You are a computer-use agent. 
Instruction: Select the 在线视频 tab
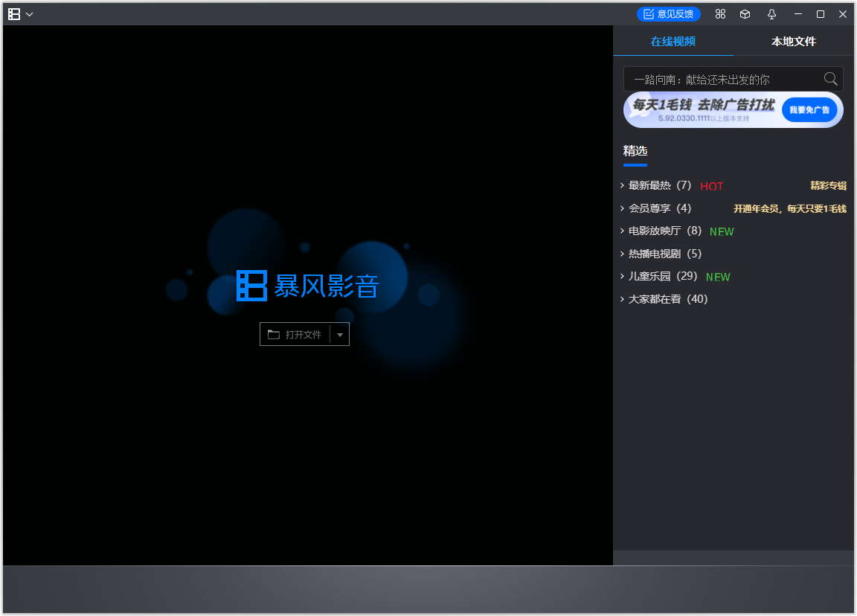[673, 42]
